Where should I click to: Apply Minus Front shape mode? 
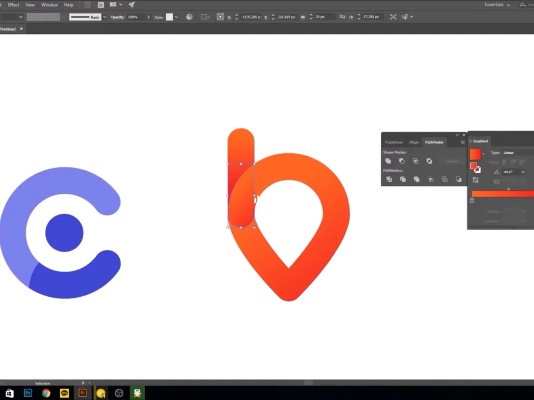pyautogui.click(x=402, y=161)
